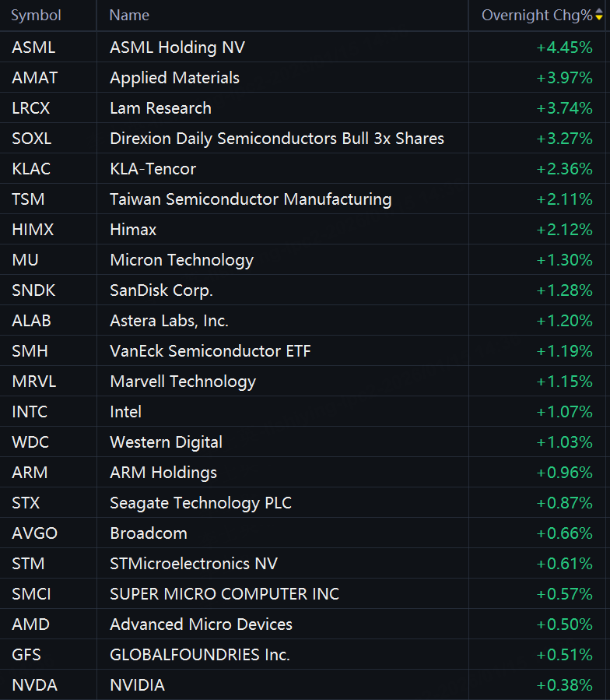Click the sort arrow beside Overnight Chg%
Screen dimensions: 610x700
click(598, 16)
